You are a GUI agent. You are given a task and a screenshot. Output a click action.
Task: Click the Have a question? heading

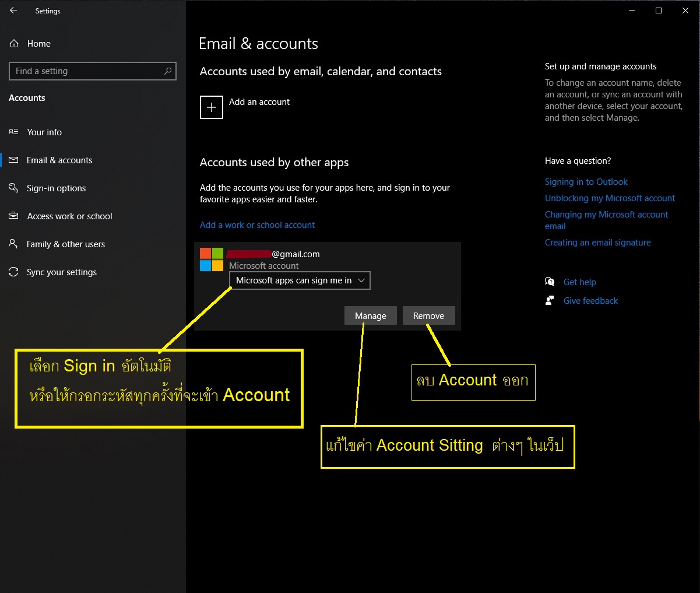click(578, 160)
